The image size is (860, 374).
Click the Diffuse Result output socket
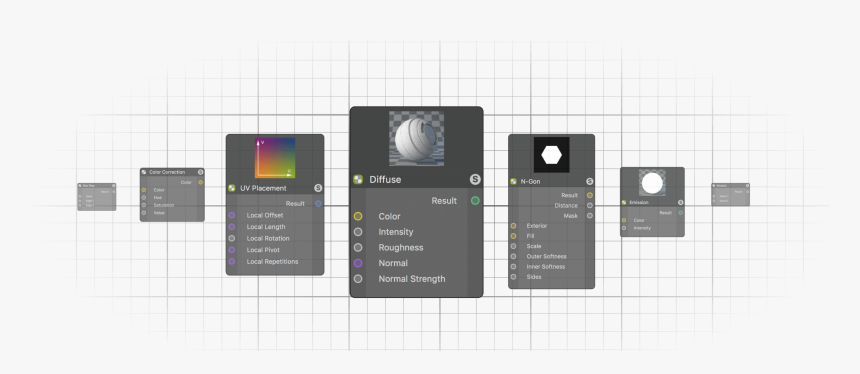click(x=475, y=201)
